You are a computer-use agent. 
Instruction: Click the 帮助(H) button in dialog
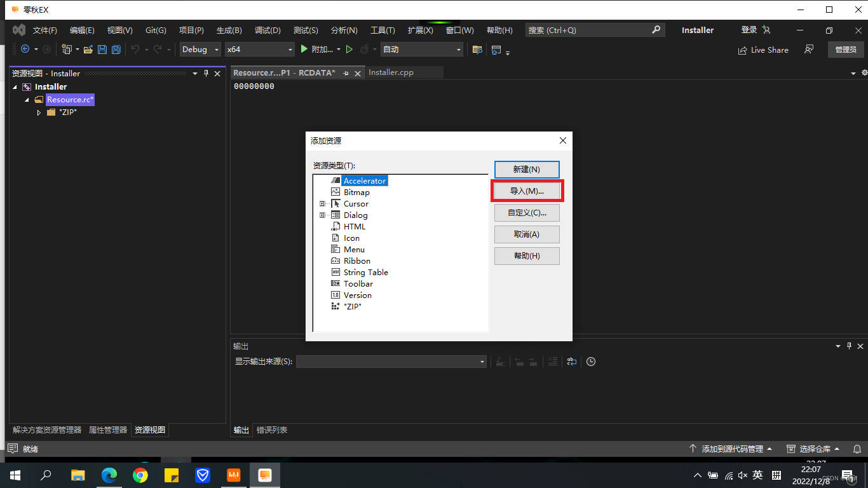527,256
